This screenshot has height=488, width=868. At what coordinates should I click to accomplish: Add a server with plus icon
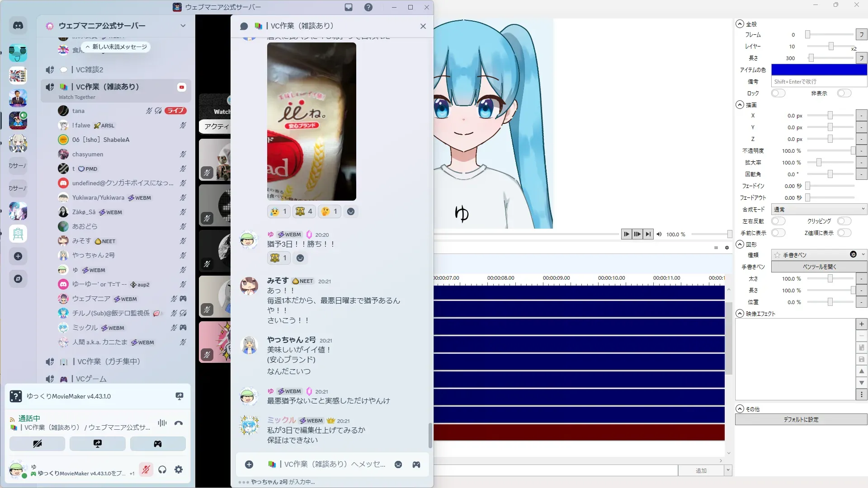[18, 256]
